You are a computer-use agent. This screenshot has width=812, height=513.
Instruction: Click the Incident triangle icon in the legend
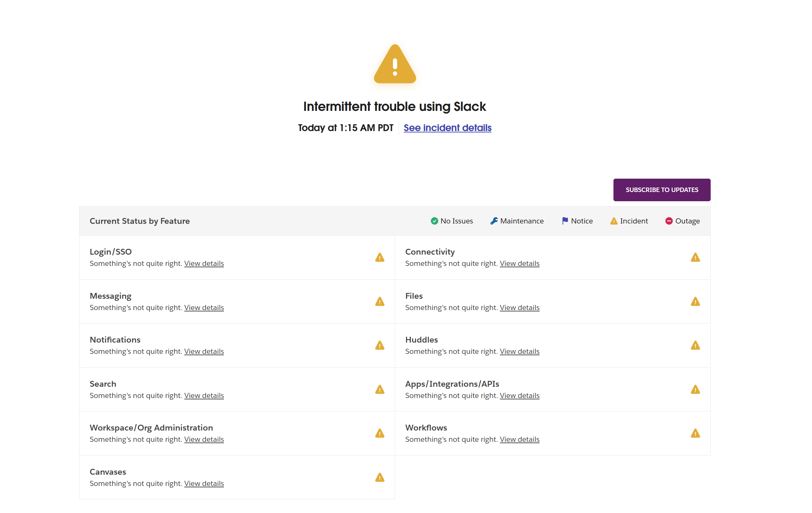[613, 221]
